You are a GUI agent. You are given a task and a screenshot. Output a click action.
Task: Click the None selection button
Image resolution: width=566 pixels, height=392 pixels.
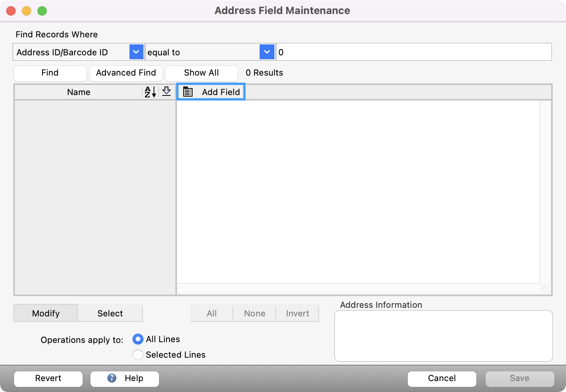click(x=254, y=313)
